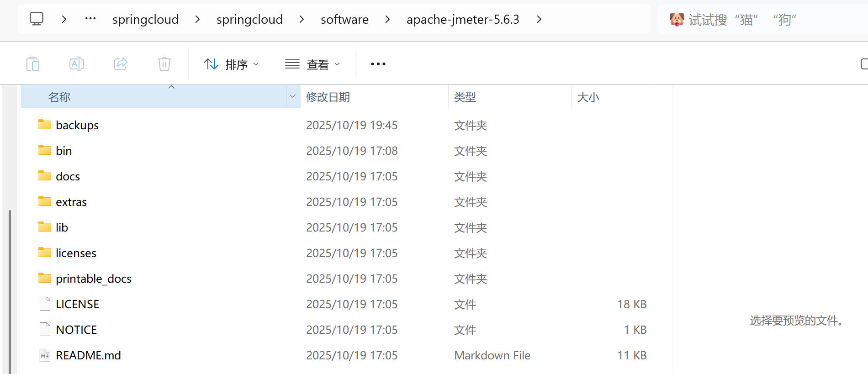Open the 名称 column filter dropdown arrow
Image resolution: width=868 pixels, height=374 pixels.
pyautogui.click(x=293, y=96)
